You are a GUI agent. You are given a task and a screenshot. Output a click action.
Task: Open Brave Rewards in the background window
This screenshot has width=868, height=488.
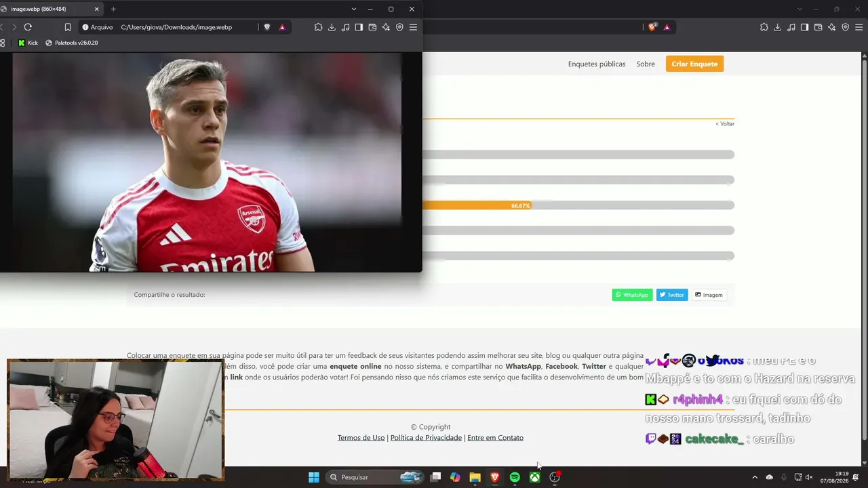667,27
